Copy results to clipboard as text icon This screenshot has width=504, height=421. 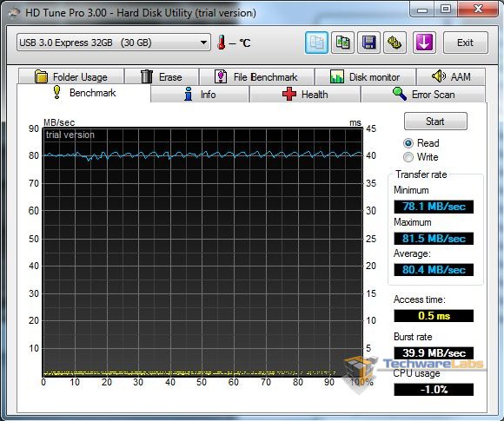coord(316,43)
